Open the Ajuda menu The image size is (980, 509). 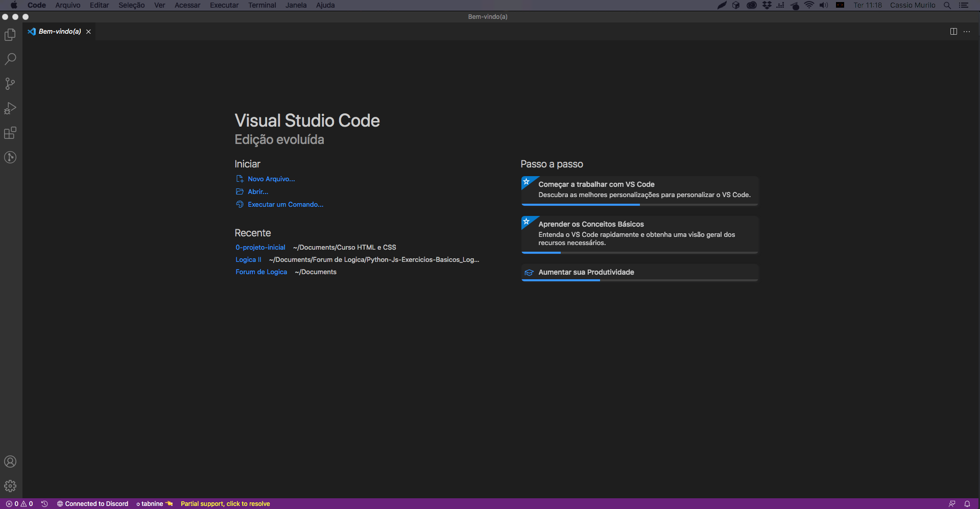325,5
